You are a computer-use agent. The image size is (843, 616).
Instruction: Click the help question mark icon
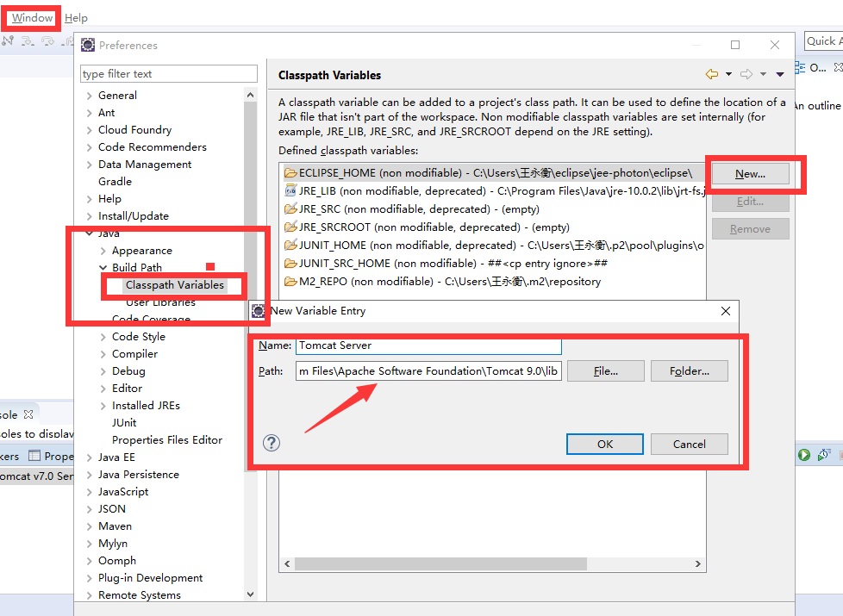(x=272, y=443)
